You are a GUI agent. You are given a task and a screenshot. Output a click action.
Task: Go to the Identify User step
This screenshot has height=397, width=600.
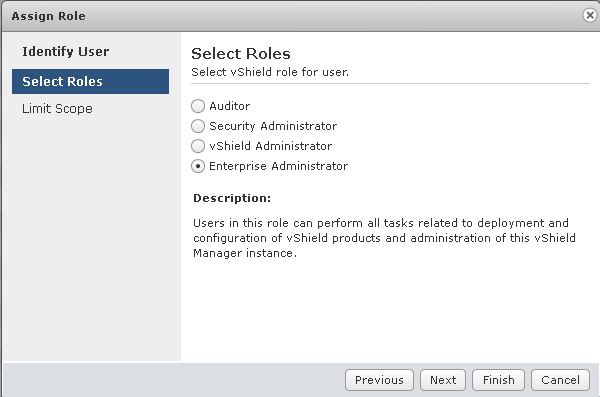pos(65,52)
